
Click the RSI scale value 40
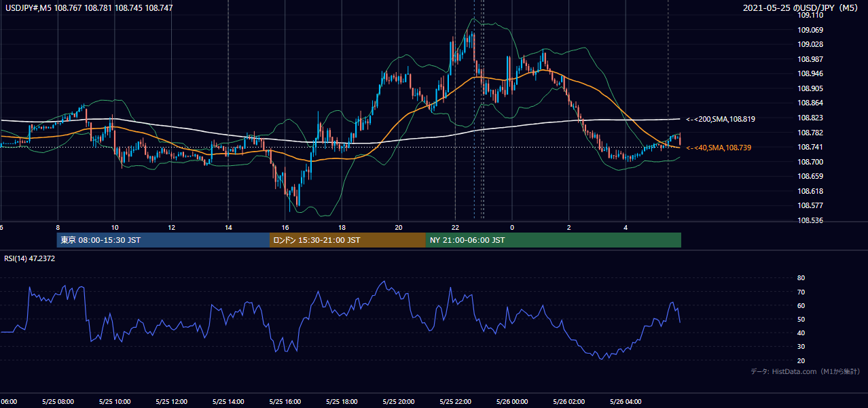801,333
